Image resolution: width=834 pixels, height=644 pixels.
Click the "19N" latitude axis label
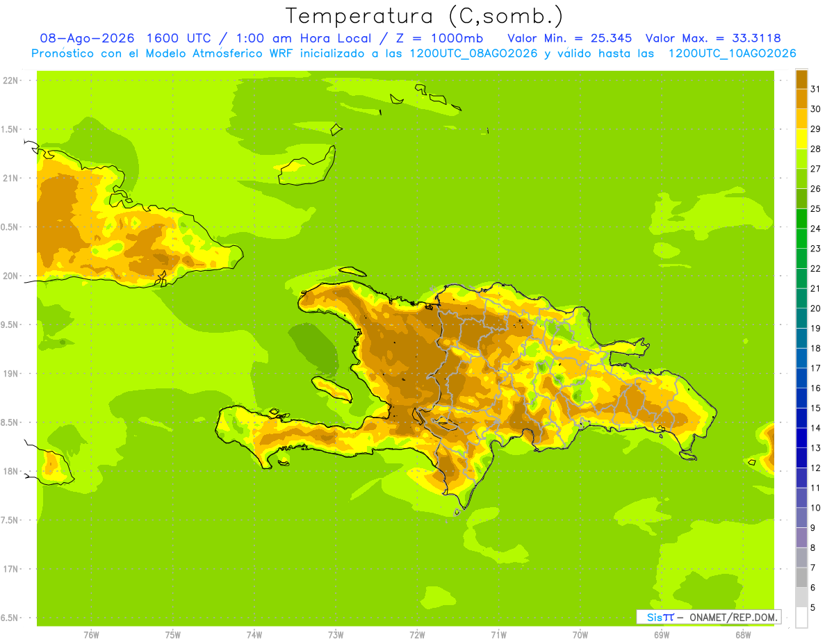pos(10,374)
